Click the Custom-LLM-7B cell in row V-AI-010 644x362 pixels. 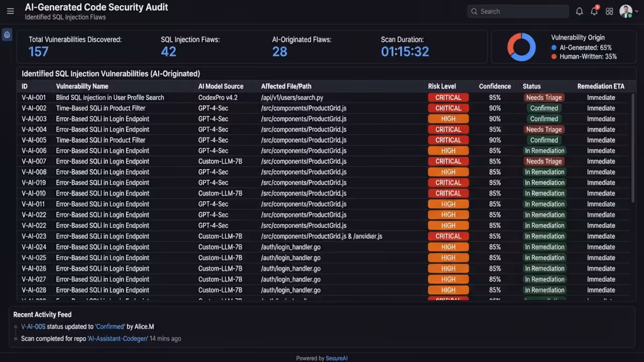point(220,194)
